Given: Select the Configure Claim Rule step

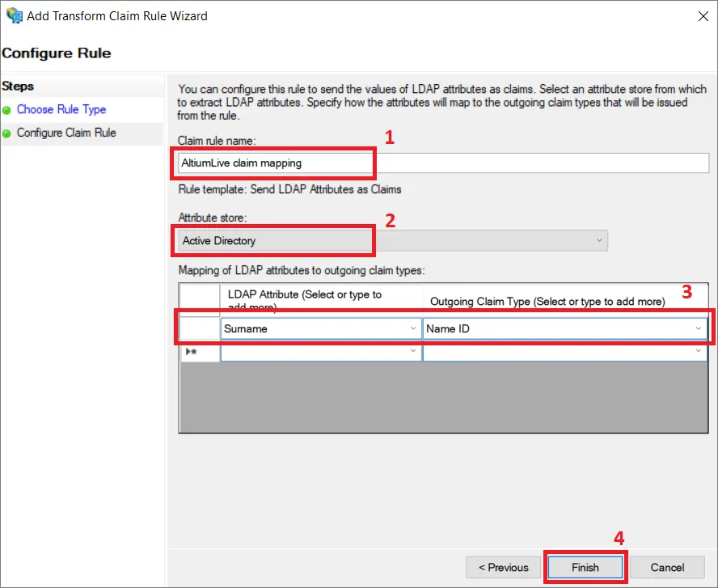Looking at the screenshot, I should (x=66, y=133).
